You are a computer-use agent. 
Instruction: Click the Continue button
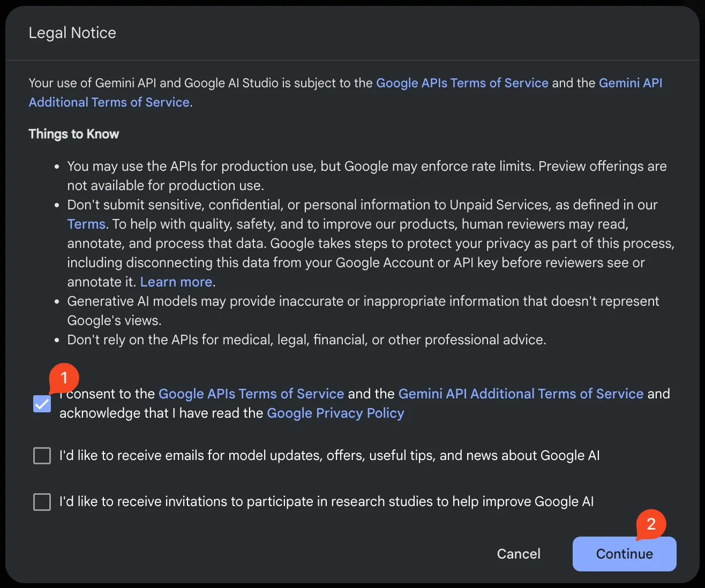[x=624, y=554]
